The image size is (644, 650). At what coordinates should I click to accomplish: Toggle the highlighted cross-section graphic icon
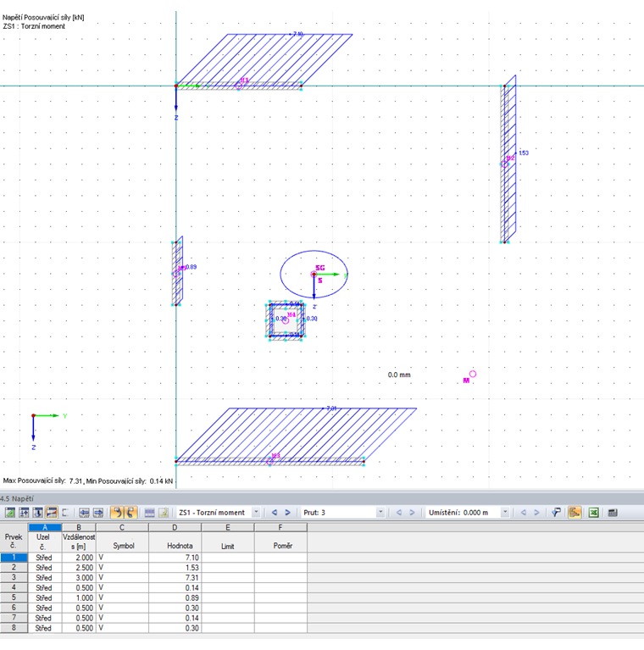pos(575,513)
